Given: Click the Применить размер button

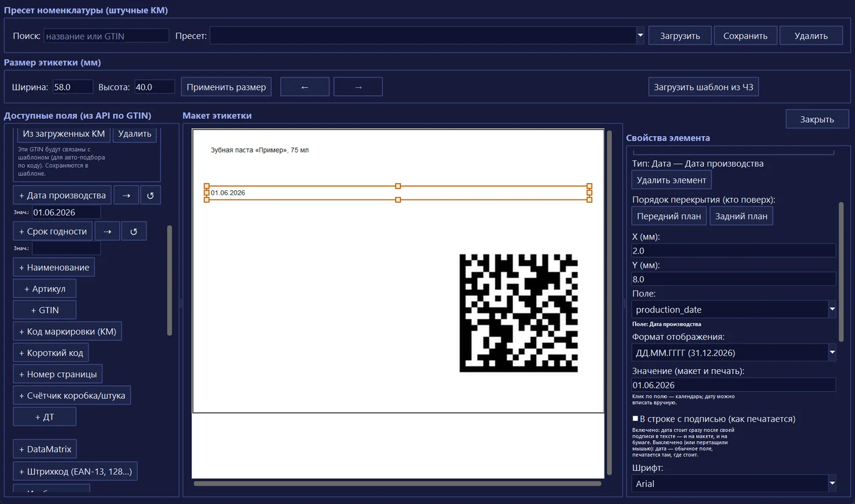Looking at the screenshot, I should point(226,87).
